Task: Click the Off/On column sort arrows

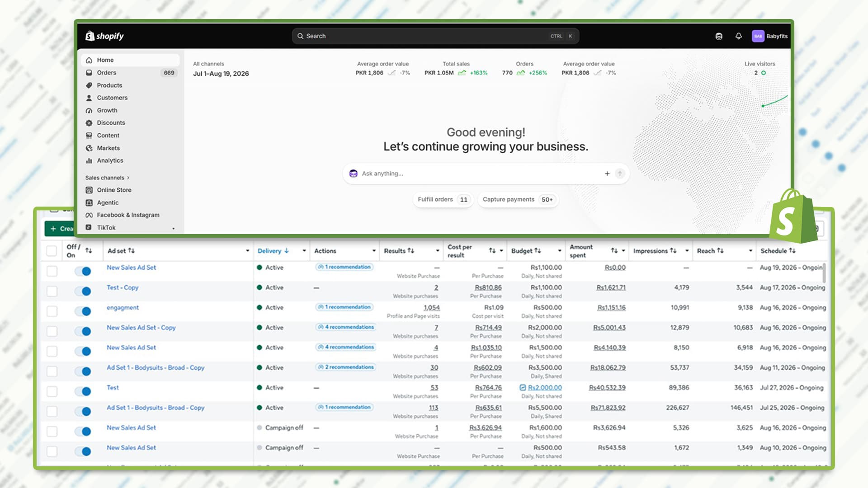Action: 89,251
